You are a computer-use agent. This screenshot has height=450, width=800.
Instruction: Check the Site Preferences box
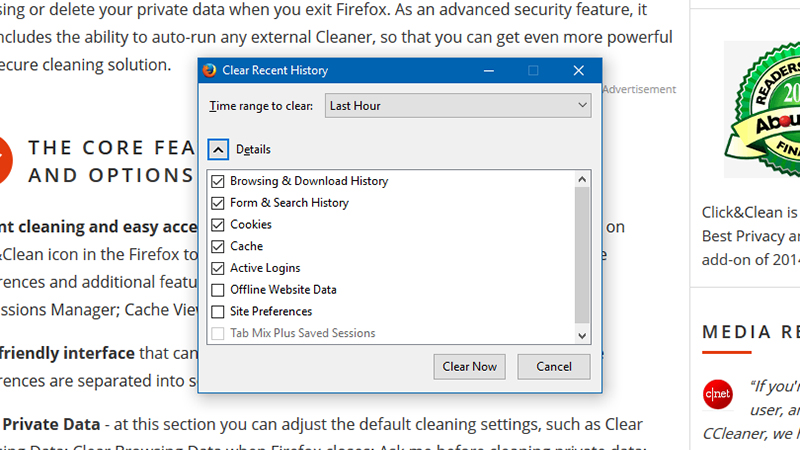pyautogui.click(x=218, y=311)
